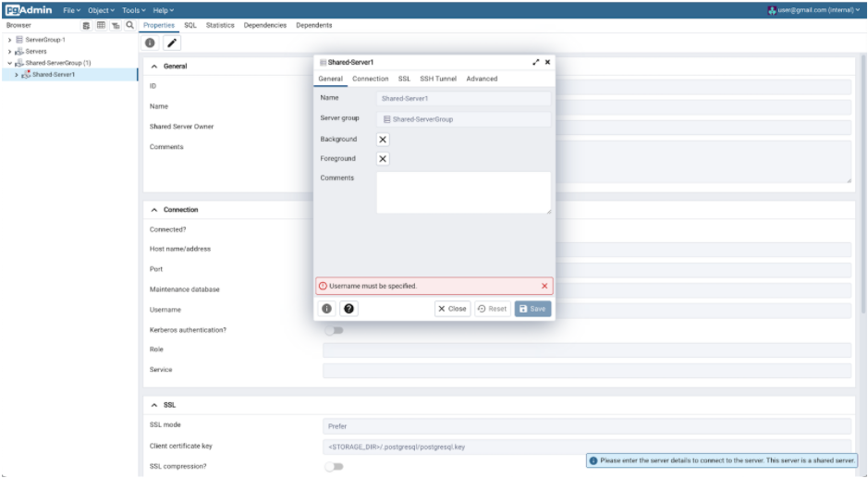Click the Save button in dialog
Image resolution: width=868 pixels, height=478 pixels.
[532, 309]
